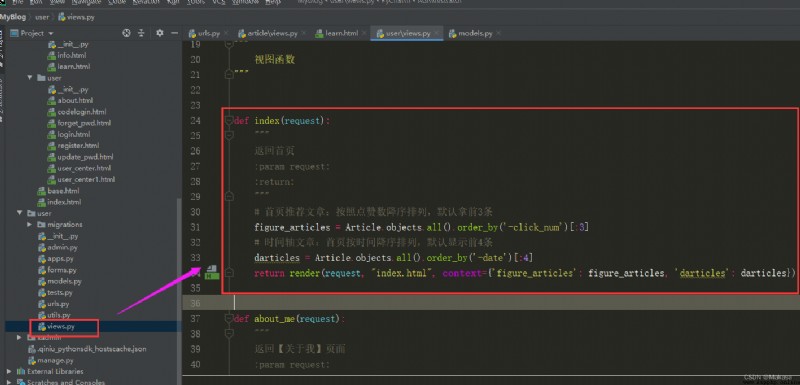Click the user breadcrumb in navigation bar
The image size is (800, 385).
coord(42,17)
